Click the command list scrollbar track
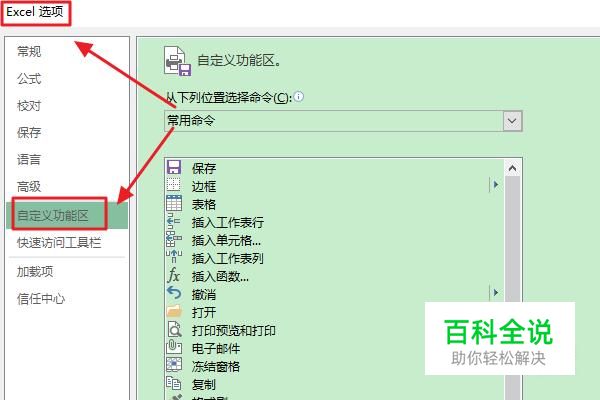 pos(512,237)
